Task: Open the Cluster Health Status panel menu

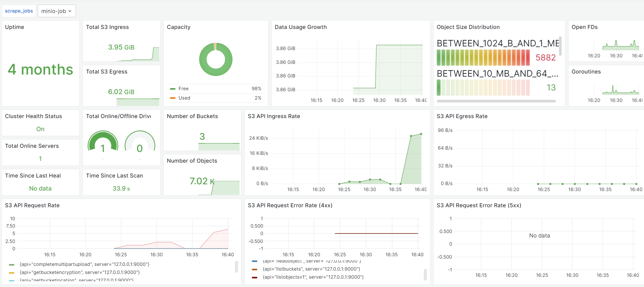Action: [x=33, y=116]
